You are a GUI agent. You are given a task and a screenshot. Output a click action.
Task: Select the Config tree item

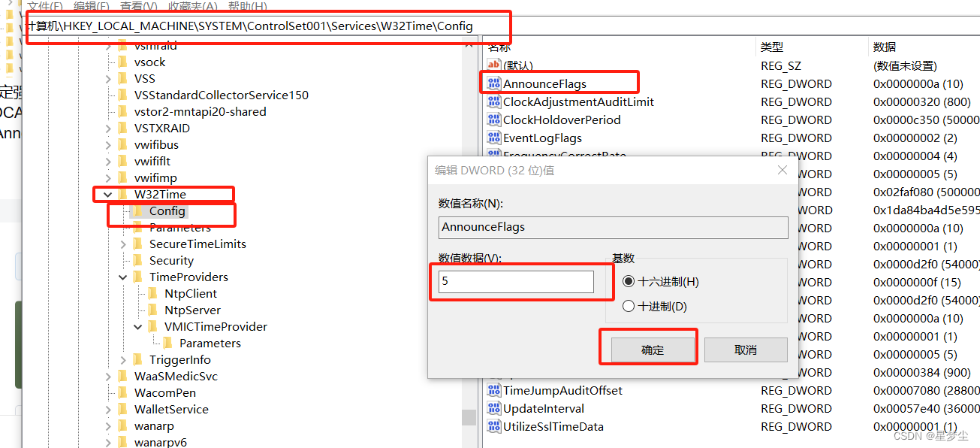(167, 210)
